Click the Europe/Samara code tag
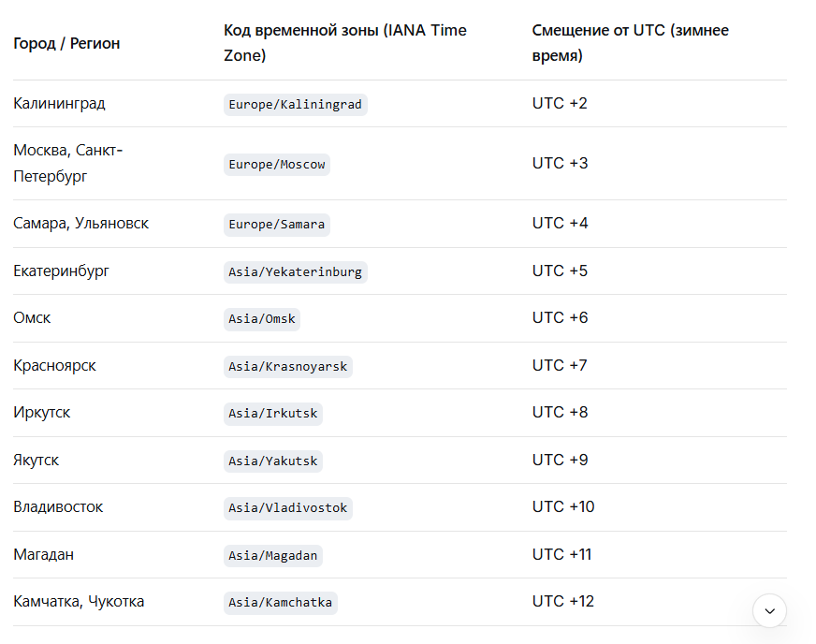Image resolution: width=816 pixels, height=644 pixels. pos(277,225)
